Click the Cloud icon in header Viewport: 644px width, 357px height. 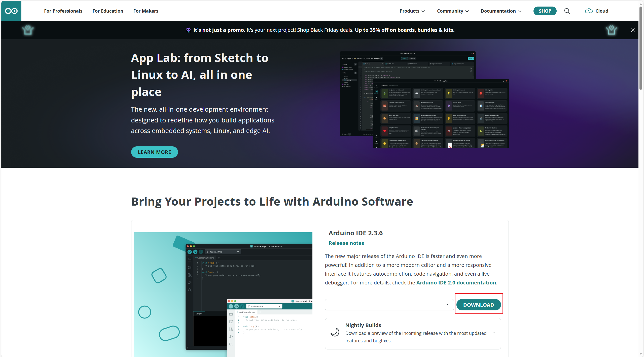point(589,11)
